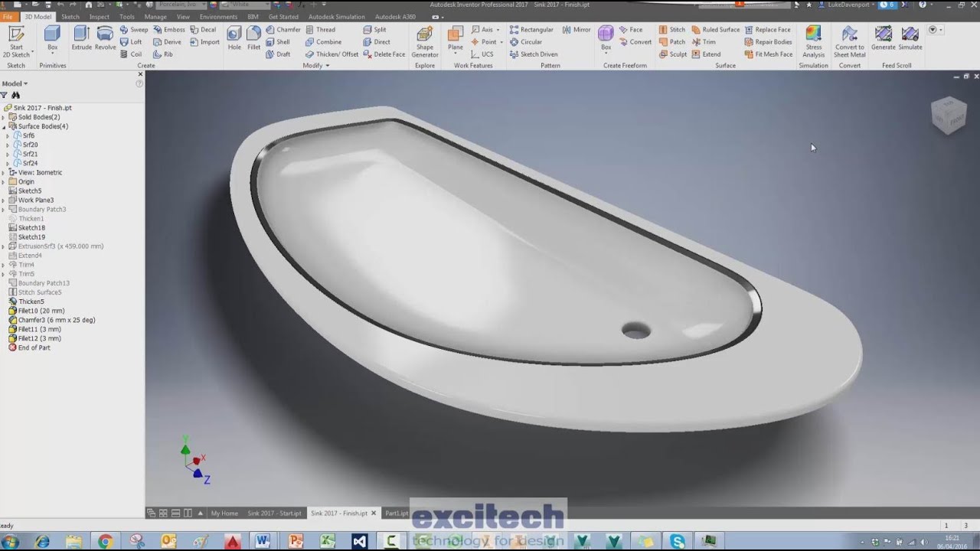
Task: Click the Simulate tool
Action: point(910,38)
